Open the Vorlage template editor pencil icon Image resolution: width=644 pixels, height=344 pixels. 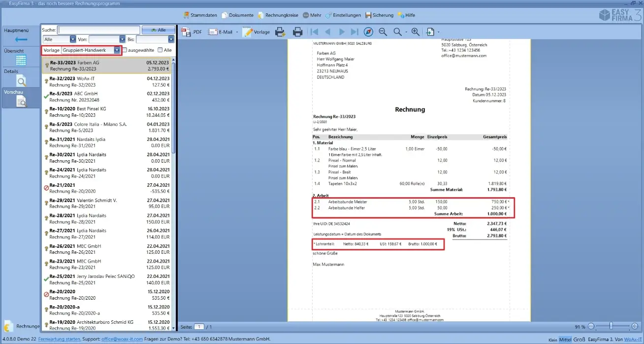(256, 32)
